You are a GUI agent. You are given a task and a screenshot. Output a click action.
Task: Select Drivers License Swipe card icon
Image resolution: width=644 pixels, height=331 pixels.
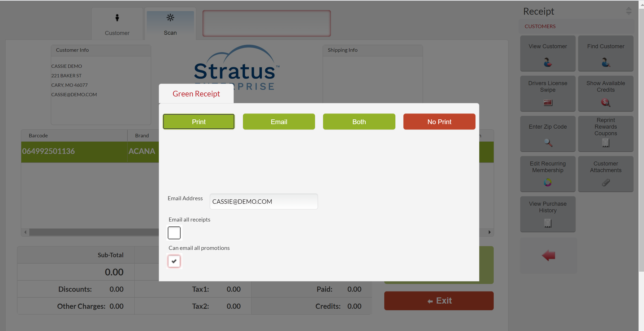point(548,102)
